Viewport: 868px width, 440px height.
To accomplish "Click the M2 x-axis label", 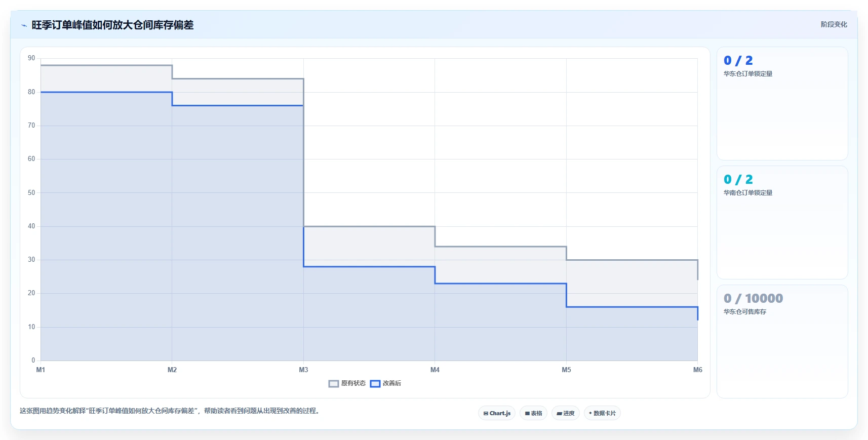I will [x=172, y=370].
